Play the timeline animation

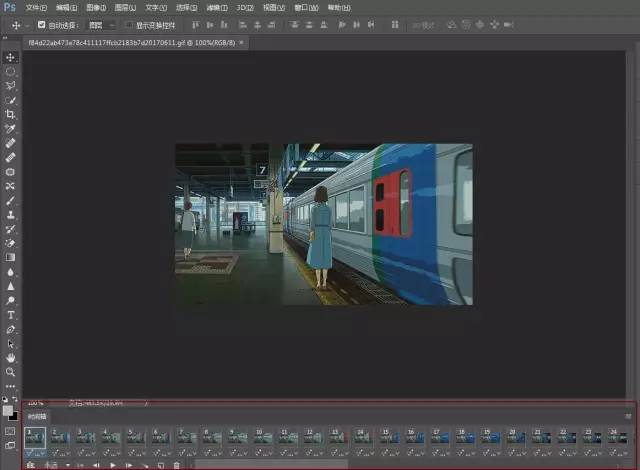(112, 465)
